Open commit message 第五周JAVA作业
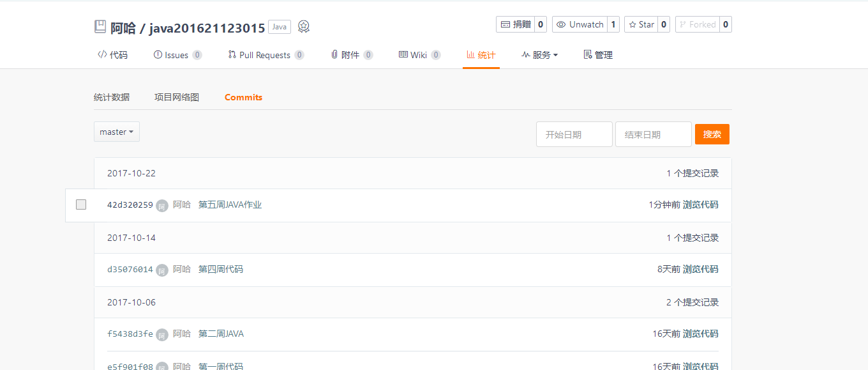The image size is (868, 370). (230, 205)
